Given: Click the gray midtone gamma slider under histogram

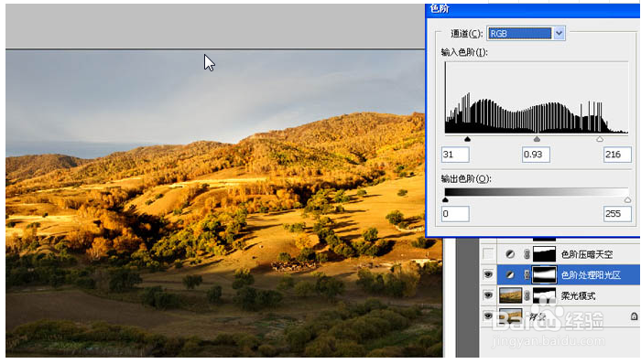Looking at the screenshot, I should tap(537, 139).
